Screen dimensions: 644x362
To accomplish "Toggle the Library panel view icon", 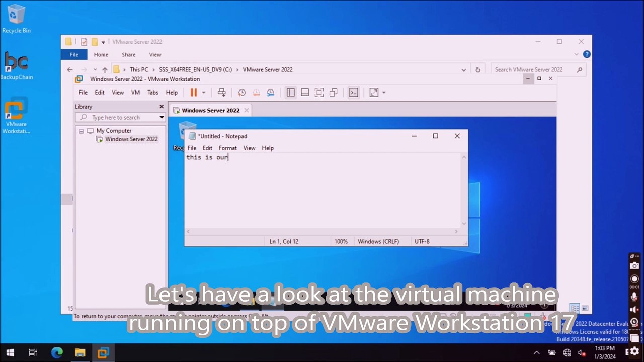I will tap(290, 93).
